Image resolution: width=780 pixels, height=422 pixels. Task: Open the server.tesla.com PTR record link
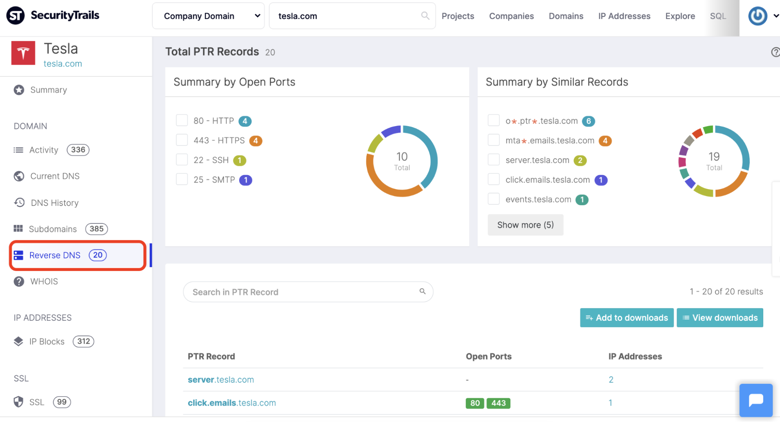[x=221, y=380]
